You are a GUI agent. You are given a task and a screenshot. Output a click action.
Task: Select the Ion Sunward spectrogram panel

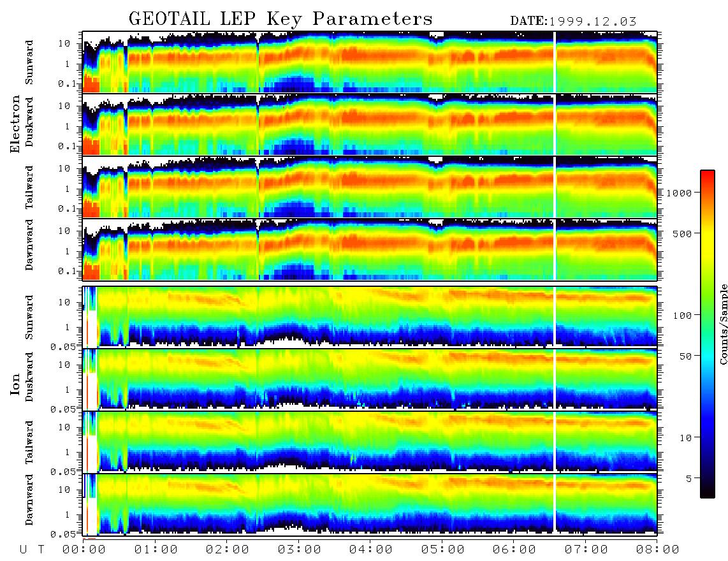click(370, 317)
